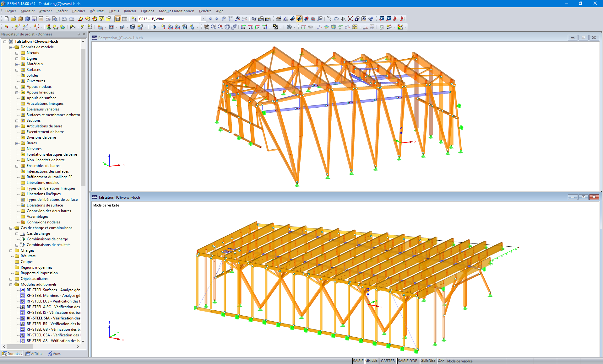
Task: Click the Zoom by window icon
Action: point(213,27)
